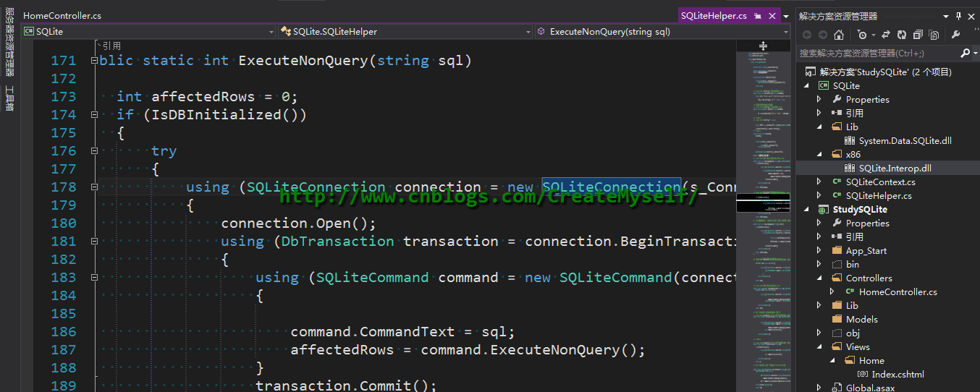
Task: Open the pending changes filter icon
Action: [862, 35]
